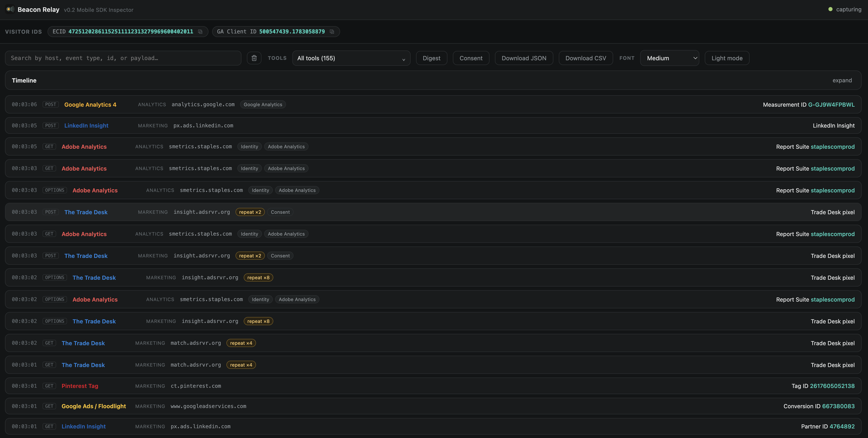868x438 pixels.
Task: Open the Font size Medium dropdown
Action: [x=670, y=58]
